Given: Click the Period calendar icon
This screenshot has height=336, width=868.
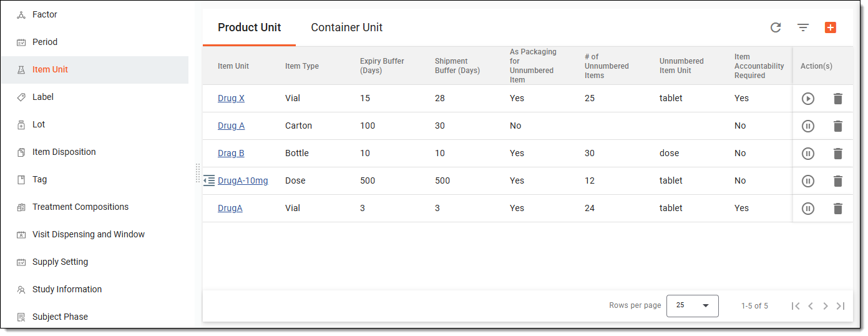Looking at the screenshot, I should click(x=21, y=42).
